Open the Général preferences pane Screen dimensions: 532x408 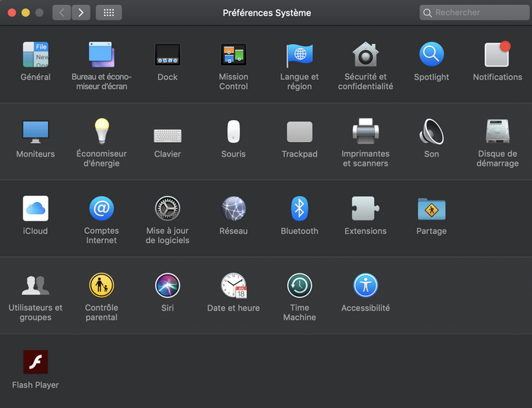(36, 54)
